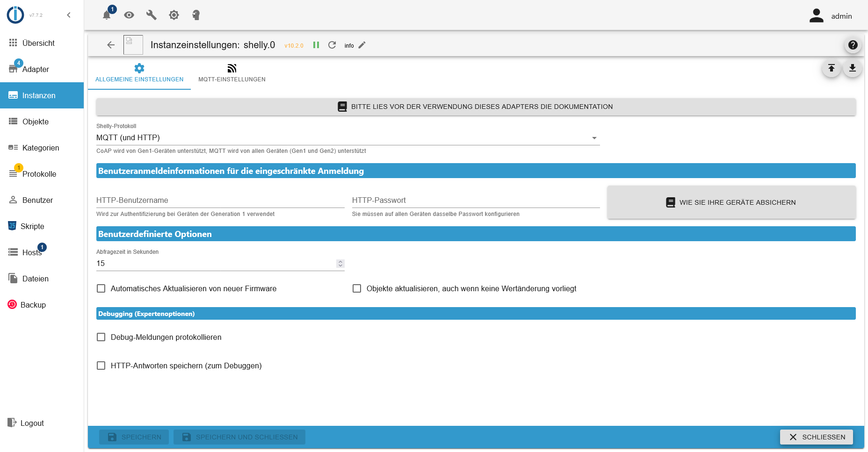868x452 pixels.
Task: Enable automatic firmware update checkbox
Action: pos(101,288)
